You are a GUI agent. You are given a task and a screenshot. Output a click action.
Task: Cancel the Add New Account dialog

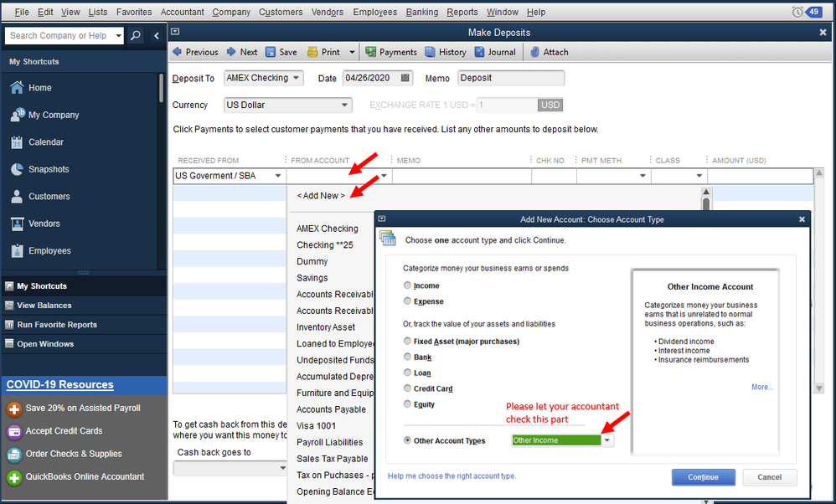pyautogui.click(x=769, y=477)
